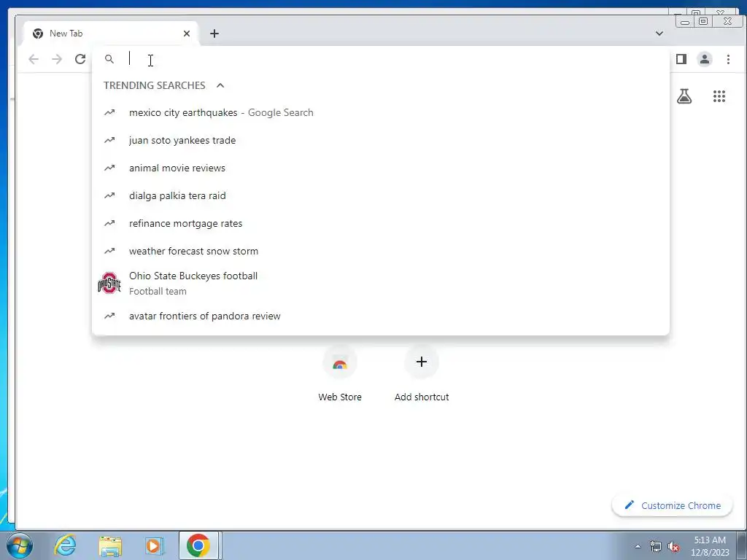Open the tab search chevron

[659, 34]
